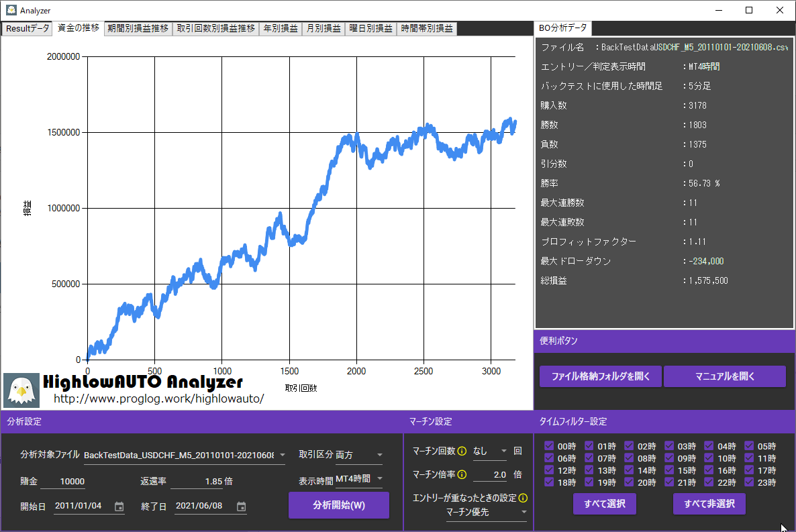Viewport: 796px width, 532px height.
Task: Toggle the 20時 checkbox
Action: [x=629, y=482]
